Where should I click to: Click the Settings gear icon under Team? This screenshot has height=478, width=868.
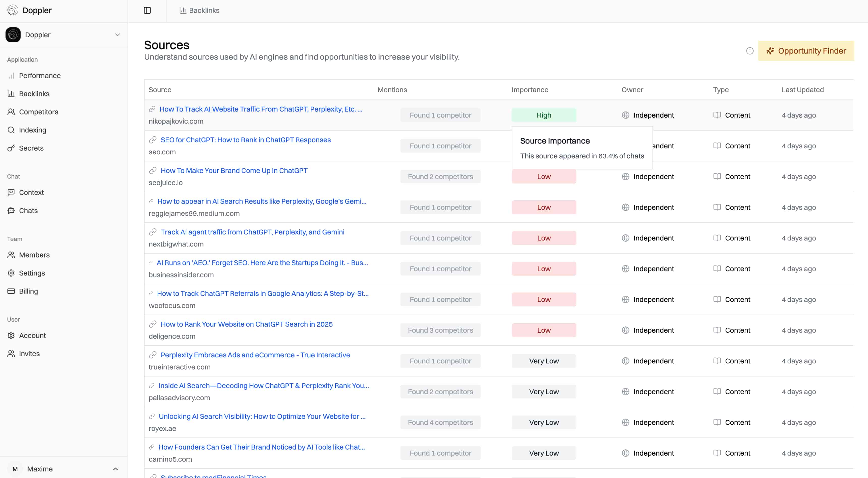11,273
